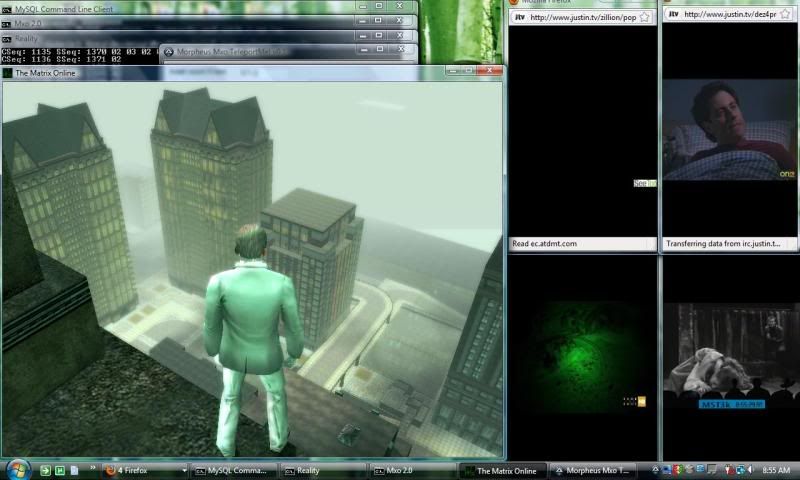The width and height of the screenshot is (800, 480).
Task: Click the yellow icon on green video stream
Action: (x=641, y=402)
